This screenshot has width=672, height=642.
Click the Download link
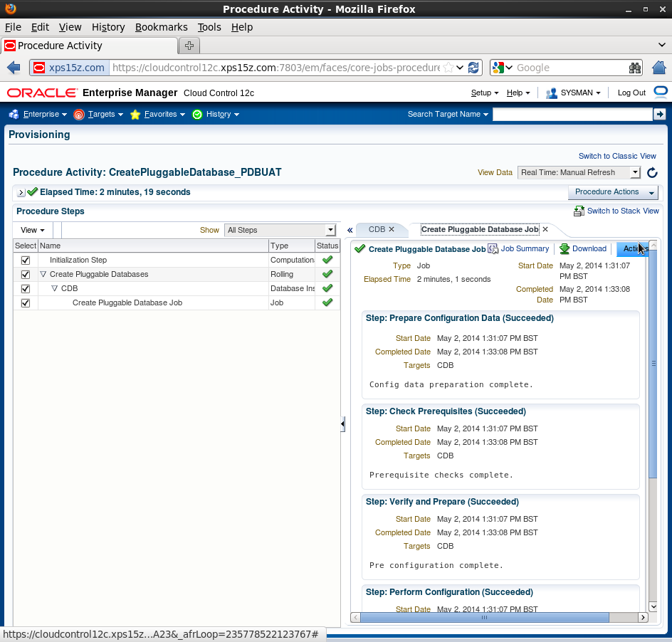point(589,248)
